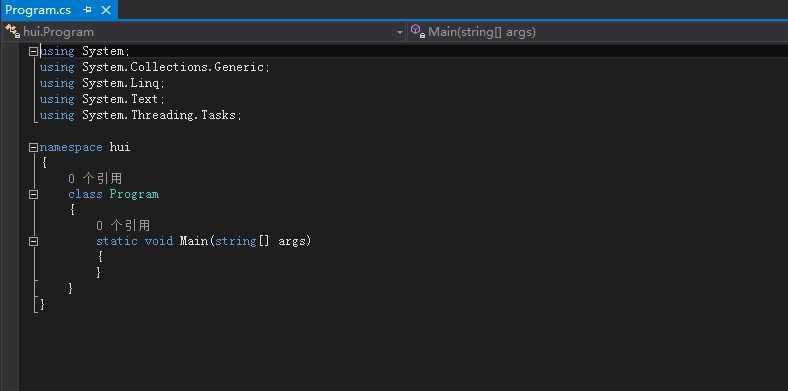Click on System.Linq using line
Image resolution: width=788 pixels, height=391 pixels.
102,83
